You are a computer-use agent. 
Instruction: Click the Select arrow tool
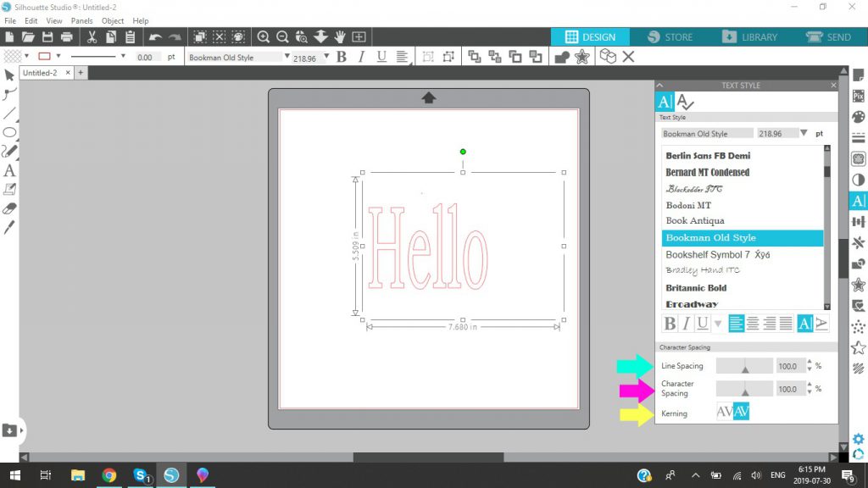[9, 75]
